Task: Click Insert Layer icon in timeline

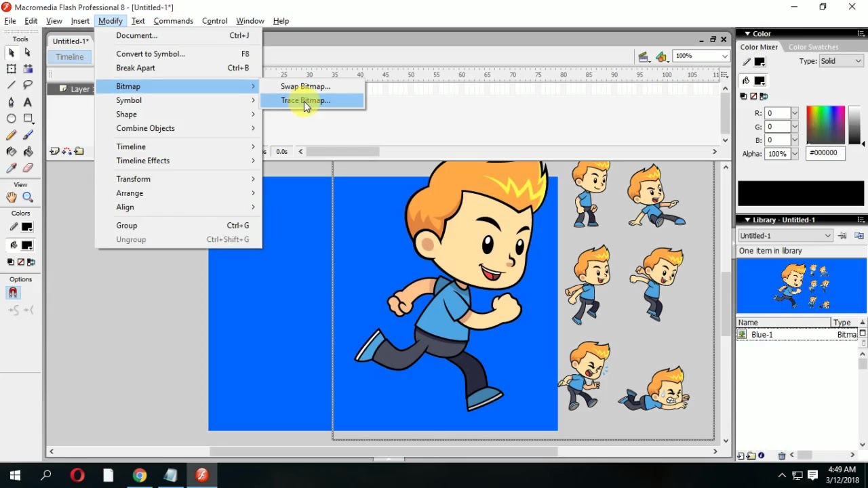Action: click(54, 151)
